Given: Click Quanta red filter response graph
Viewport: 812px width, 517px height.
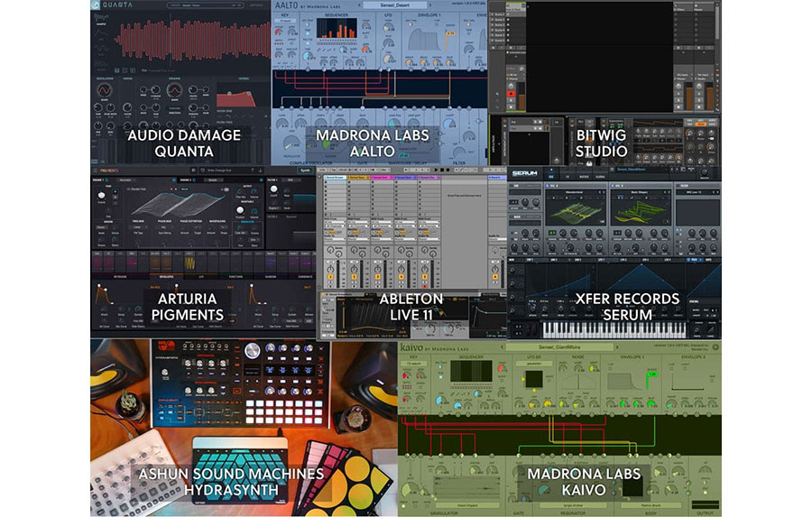Looking at the screenshot, I should (235, 98).
